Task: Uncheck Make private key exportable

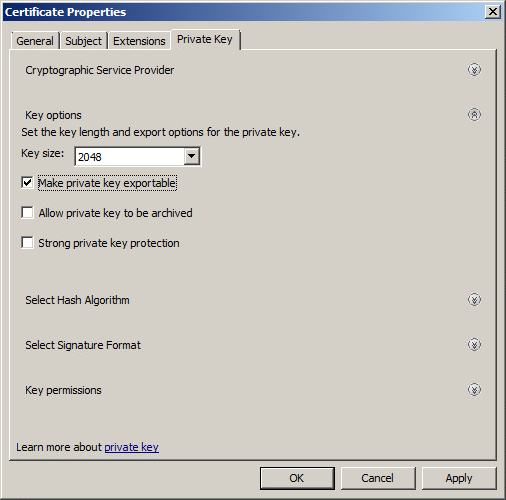Action: coord(27,183)
